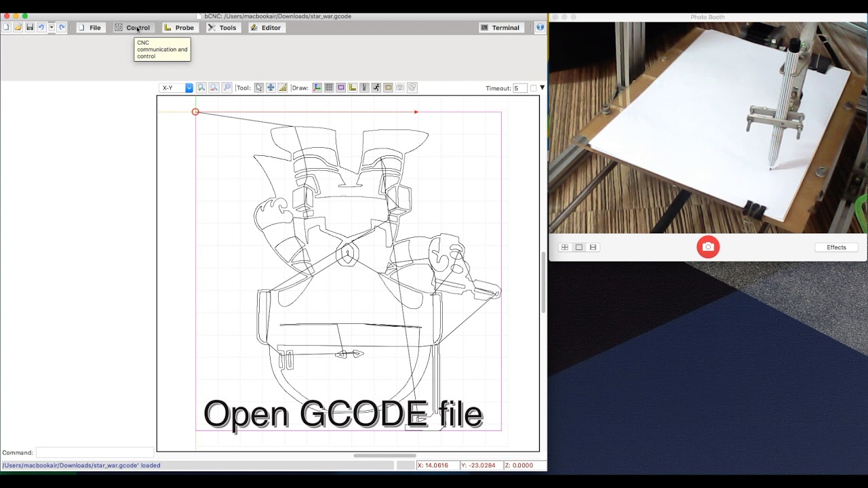Select the pan/move tool
The width and height of the screenshot is (868, 488).
[271, 87]
